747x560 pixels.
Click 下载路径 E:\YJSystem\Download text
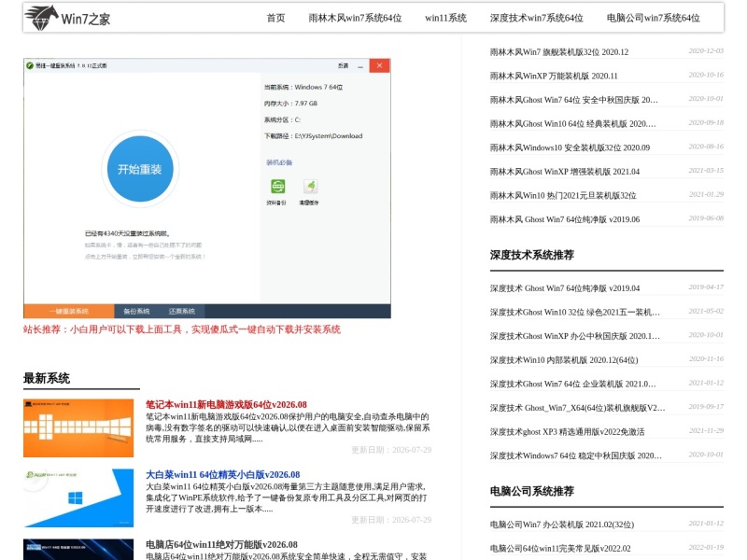(314, 136)
